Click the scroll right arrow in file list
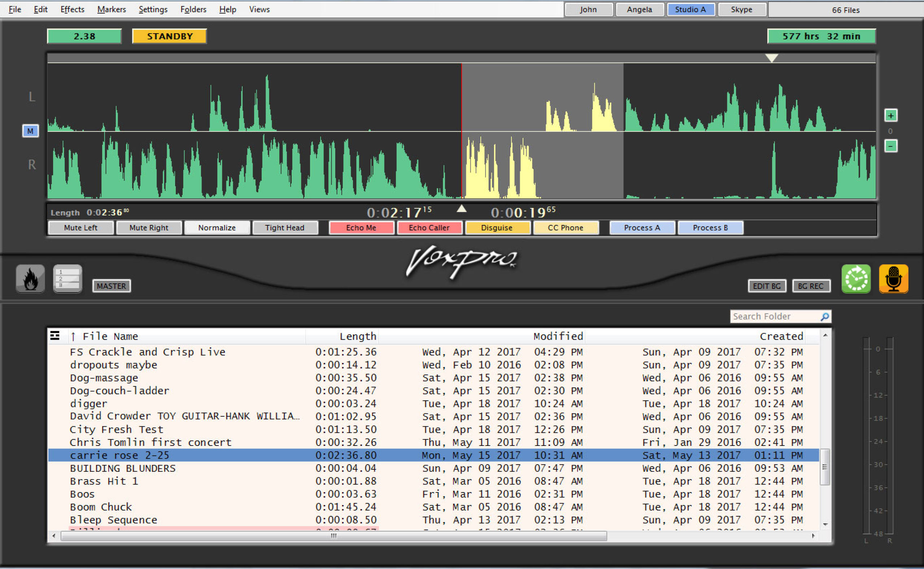 [813, 536]
